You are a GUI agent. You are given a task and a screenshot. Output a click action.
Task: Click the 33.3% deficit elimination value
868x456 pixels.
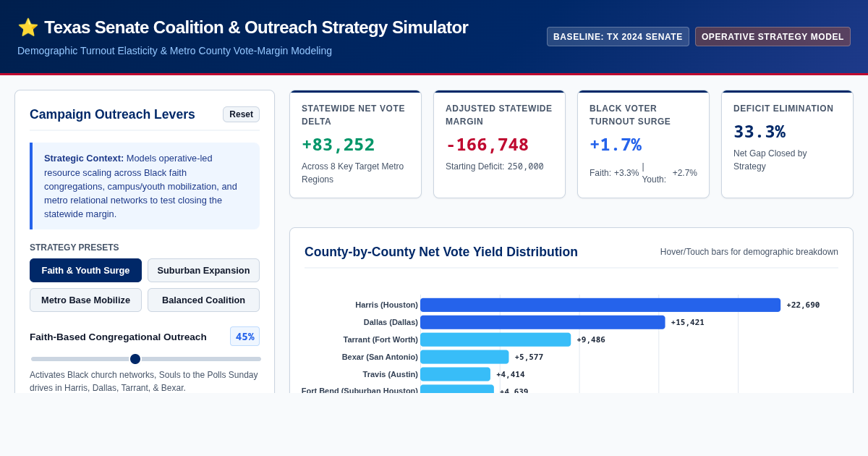(x=759, y=132)
